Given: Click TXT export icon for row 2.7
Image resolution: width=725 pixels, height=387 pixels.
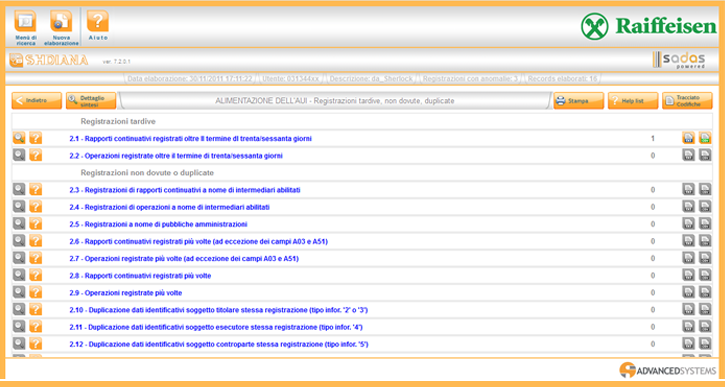Looking at the screenshot, I should click(x=688, y=258).
